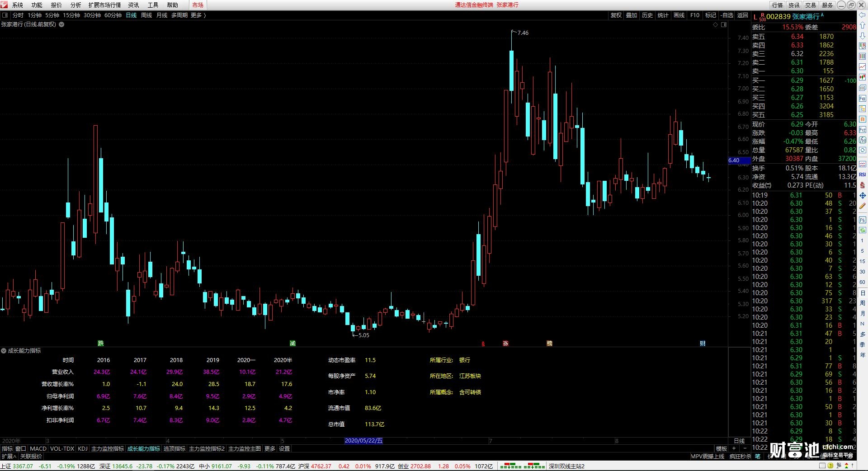The width and height of the screenshot is (868, 471).
Task: Click the red 张 marker on chart timeline
Action: pos(505,344)
